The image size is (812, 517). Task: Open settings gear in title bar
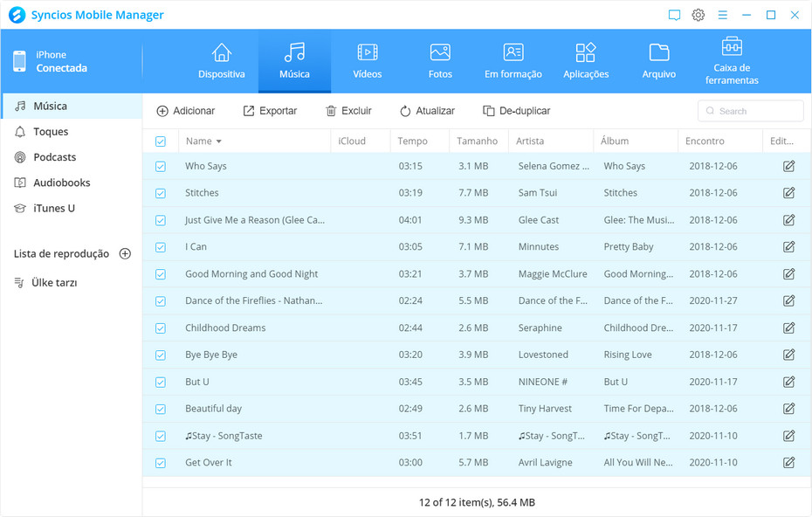698,15
